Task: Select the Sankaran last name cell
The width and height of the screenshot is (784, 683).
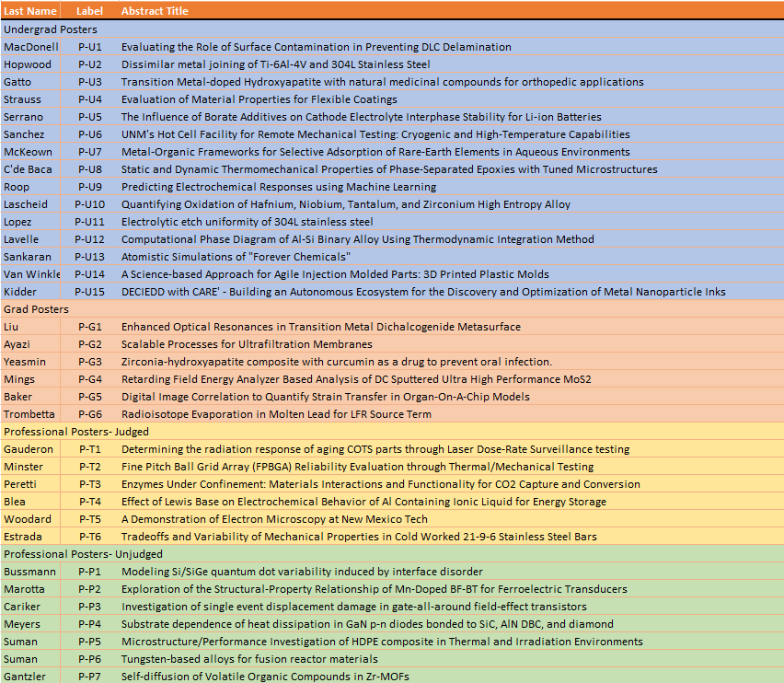Action: click(x=30, y=257)
